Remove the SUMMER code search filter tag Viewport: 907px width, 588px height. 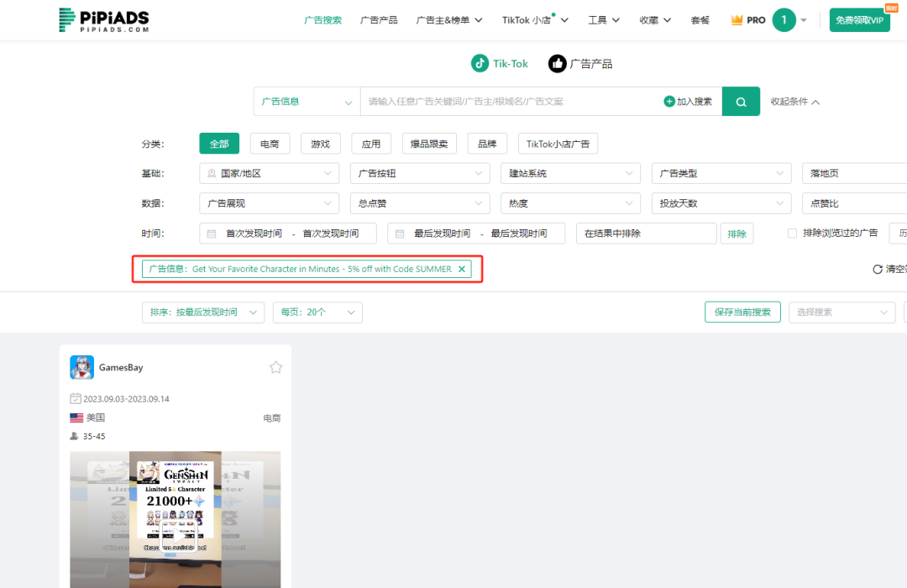pyautogui.click(x=462, y=269)
